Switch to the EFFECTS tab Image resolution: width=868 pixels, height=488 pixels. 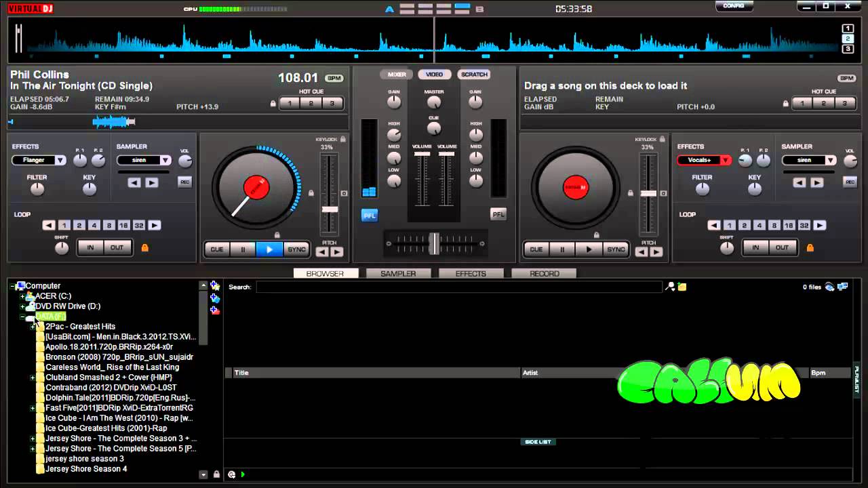click(471, 274)
